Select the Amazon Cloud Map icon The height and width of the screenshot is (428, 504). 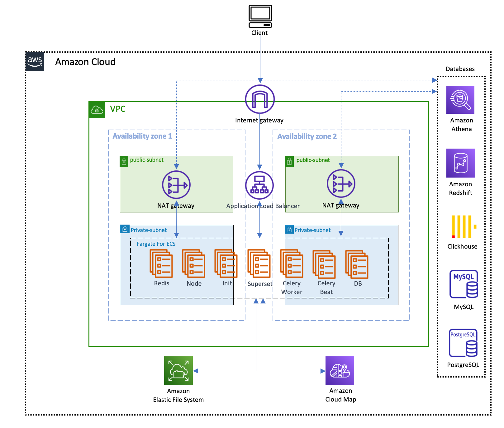click(340, 371)
